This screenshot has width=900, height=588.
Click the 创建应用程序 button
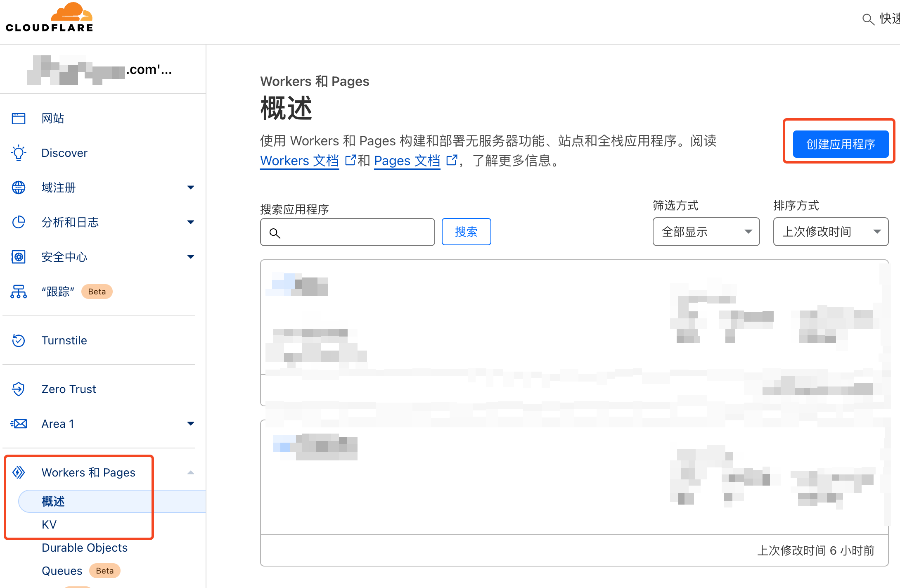pyautogui.click(x=840, y=144)
